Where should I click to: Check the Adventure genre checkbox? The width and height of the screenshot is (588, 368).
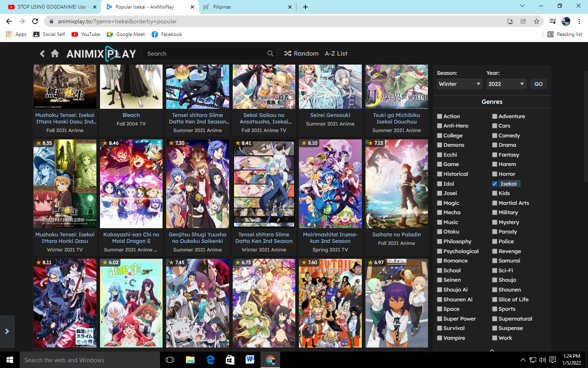[x=494, y=117]
